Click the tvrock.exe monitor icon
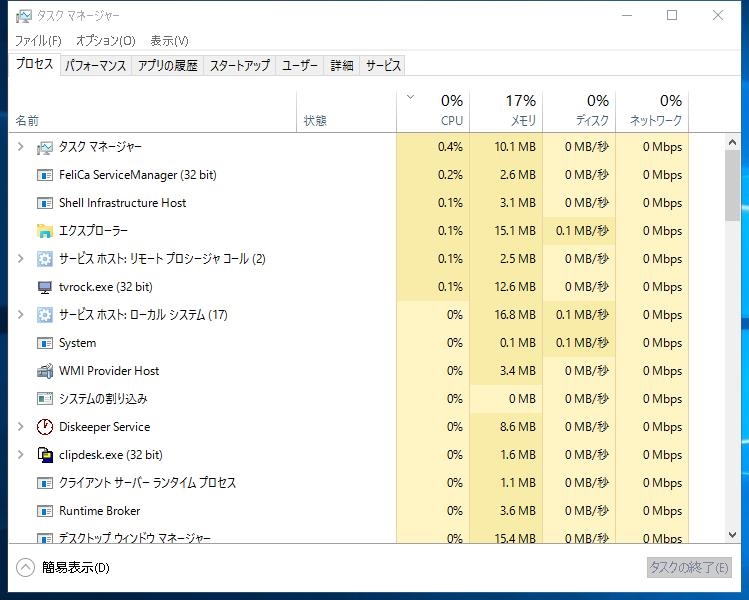 pyautogui.click(x=44, y=287)
